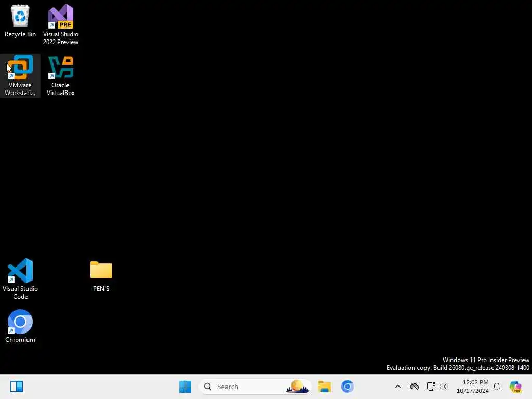Focus the taskbar Search box
Screen dimensions: 532x399
[255, 387]
